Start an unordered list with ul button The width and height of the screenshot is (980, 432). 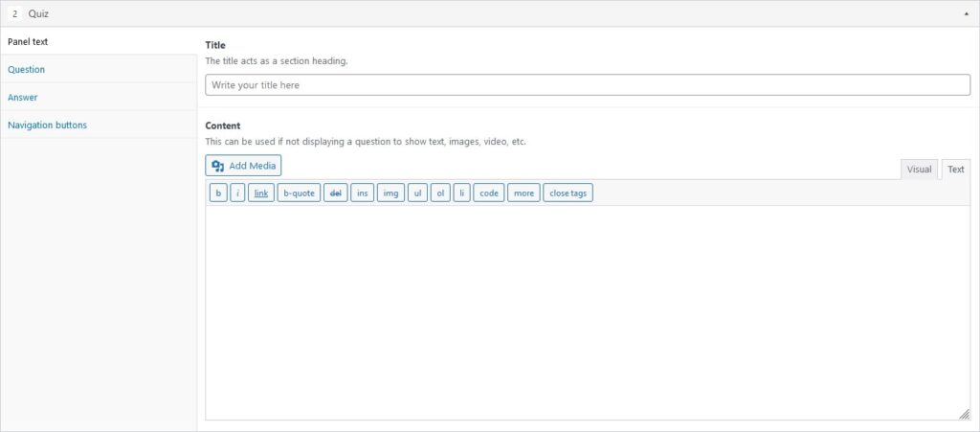[x=417, y=193]
